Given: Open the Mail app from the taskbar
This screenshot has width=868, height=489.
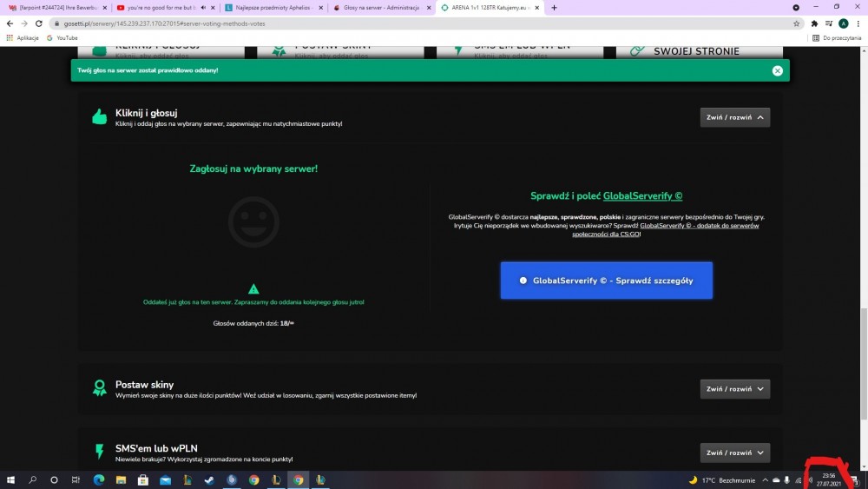Looking at the screenshot, I should pos(165,479).
